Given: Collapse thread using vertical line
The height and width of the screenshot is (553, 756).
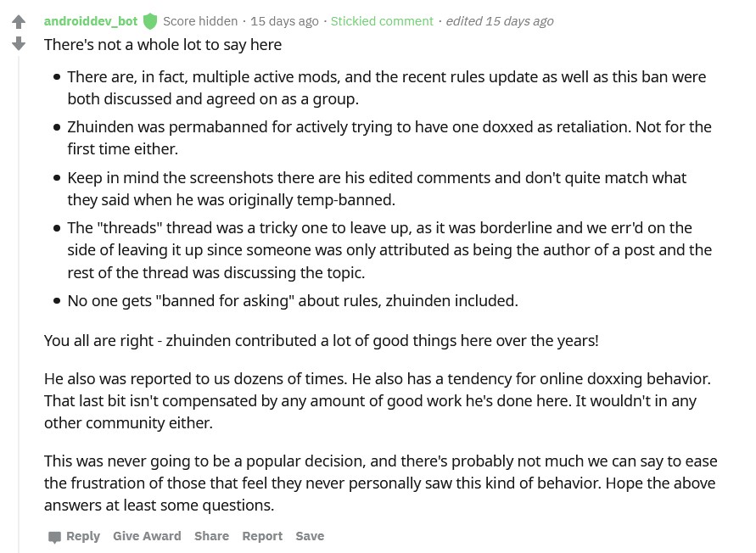Looking at the screenshot, I should 19,304.
